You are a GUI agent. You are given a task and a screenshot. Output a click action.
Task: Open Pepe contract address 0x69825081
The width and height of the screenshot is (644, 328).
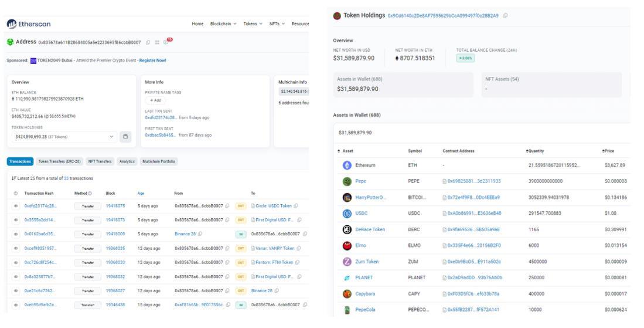474,181
